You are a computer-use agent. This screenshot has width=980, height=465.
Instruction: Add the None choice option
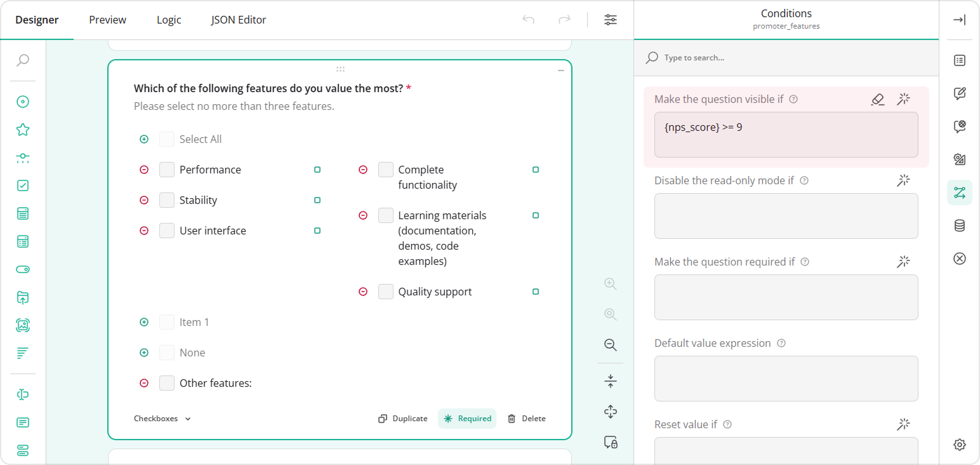pyautogui.click(x=144, y=353)
